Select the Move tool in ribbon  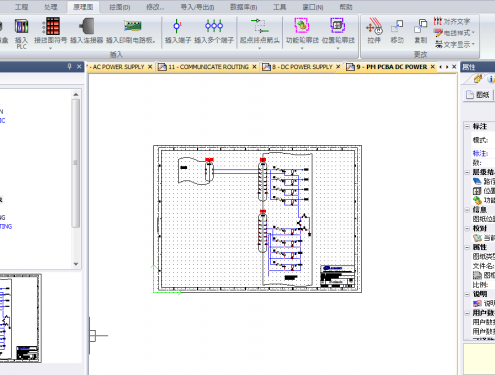pos(397,27)
